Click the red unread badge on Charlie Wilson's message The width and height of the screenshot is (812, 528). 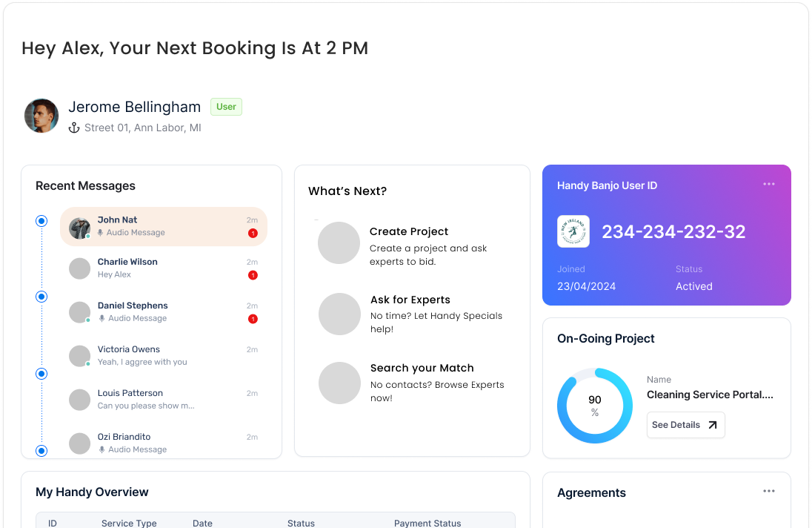(x=253, y=275)
